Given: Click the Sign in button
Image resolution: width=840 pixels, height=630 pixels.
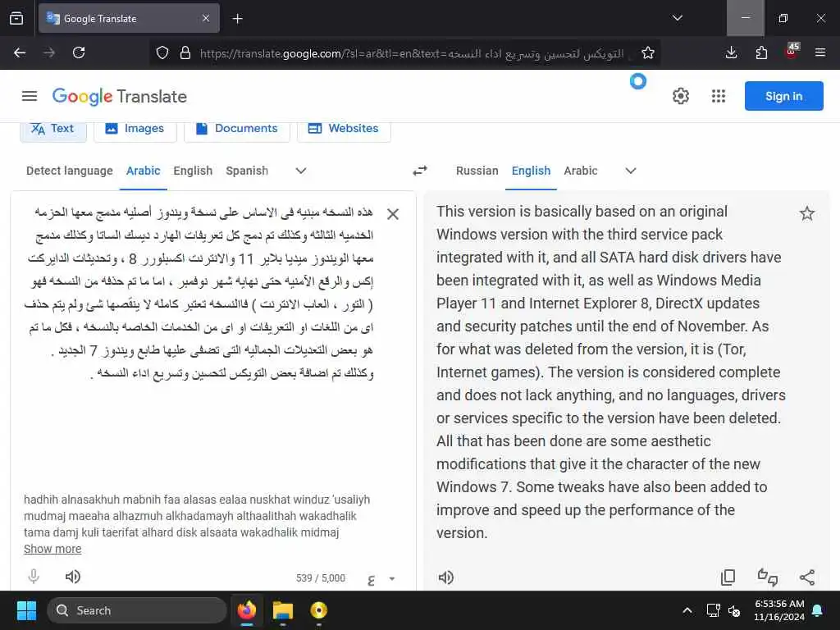Looking at the screenshot, I should coord(783,96).
